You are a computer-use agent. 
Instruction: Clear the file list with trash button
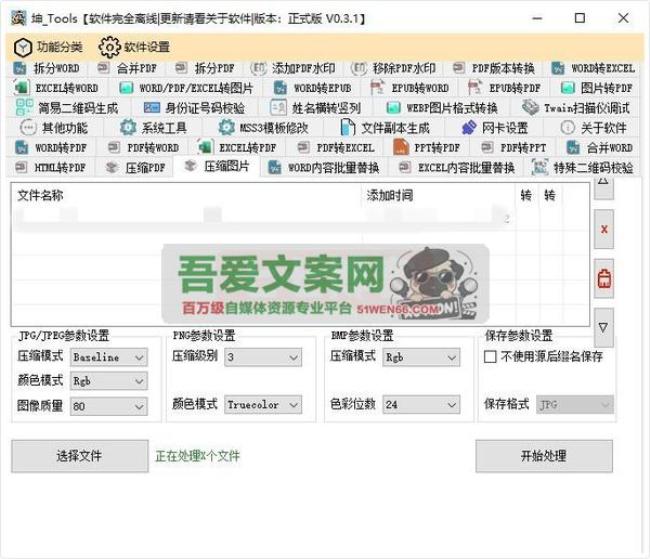(x=604, y=278)
